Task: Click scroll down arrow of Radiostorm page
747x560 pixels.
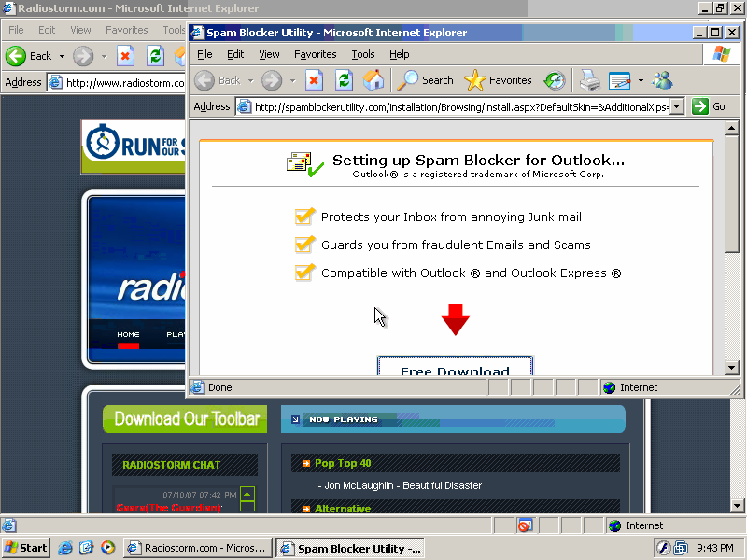Action: pos(737,505)
